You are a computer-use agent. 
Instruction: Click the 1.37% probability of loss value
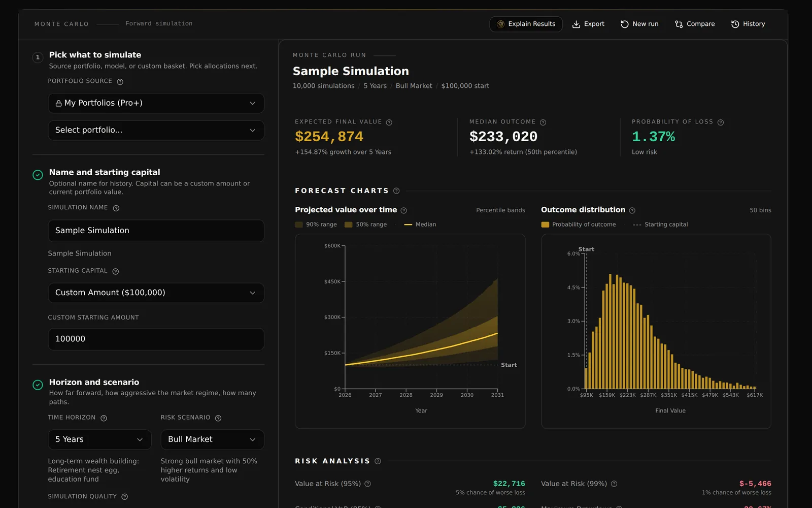653,137
